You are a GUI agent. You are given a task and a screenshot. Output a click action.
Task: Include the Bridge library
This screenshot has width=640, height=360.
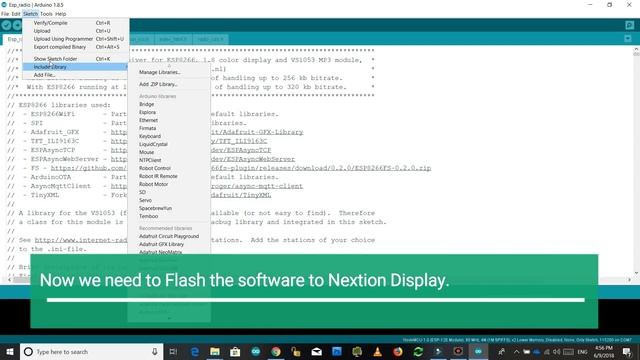click(x=169, y=104)
